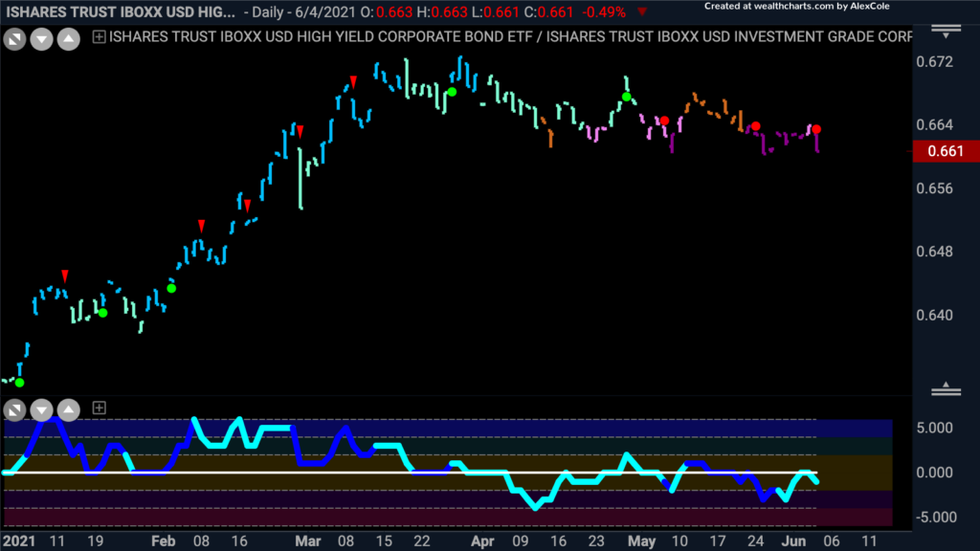Viewport: 980px width, 551px height.
Task: Click the green dot marker at the chart start
Action: [x=19, y=383]
